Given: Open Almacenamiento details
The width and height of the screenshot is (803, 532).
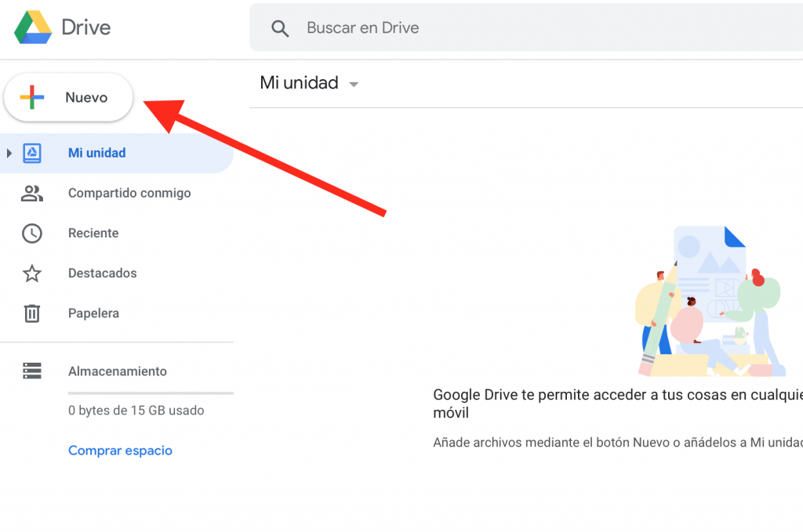Looking at the screenshot, I should (117, 371).
